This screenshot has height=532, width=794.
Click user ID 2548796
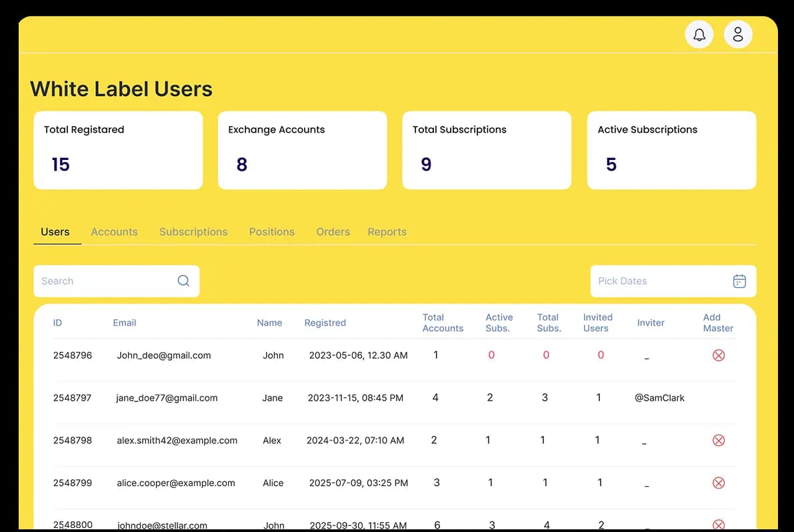pos(73,355)
